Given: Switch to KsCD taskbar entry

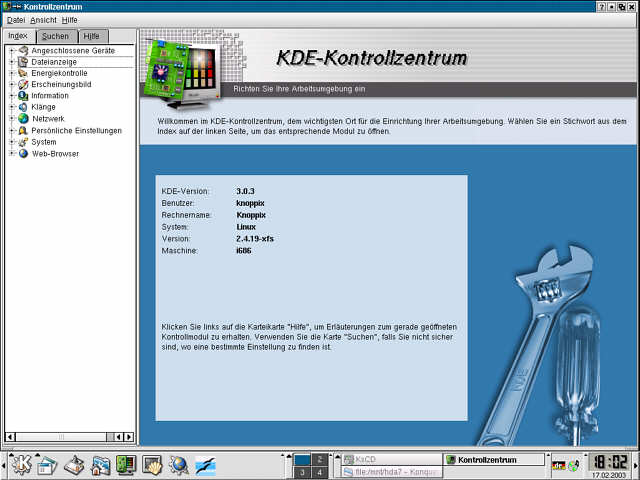Looking at the screenshot, I should (x=391, y=460).
